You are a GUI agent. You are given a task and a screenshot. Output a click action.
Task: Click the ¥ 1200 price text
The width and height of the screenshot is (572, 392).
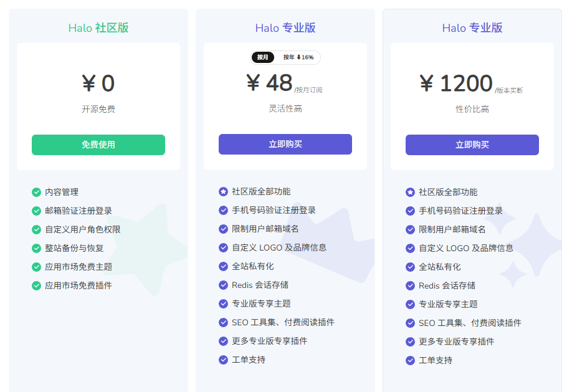coord(456,83)
